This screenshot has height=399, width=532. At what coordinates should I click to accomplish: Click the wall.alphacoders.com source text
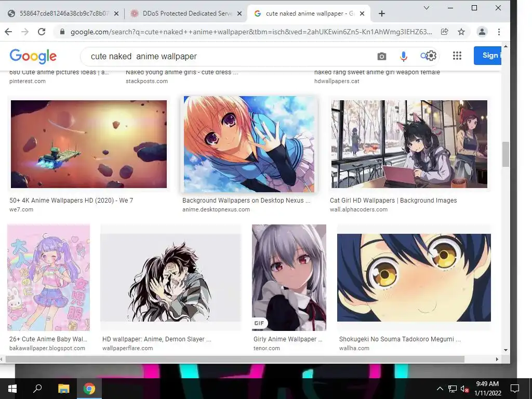[358, 210]
